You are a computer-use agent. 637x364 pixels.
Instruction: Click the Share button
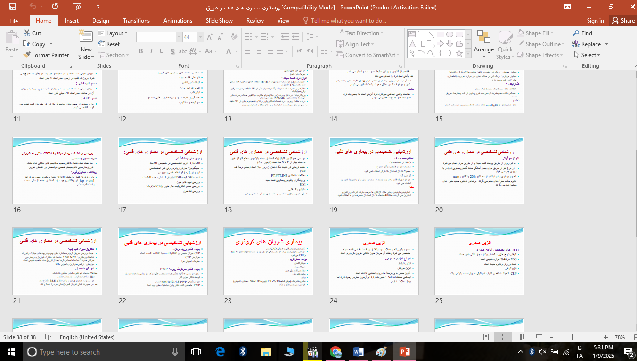click(x=623, y=21)
